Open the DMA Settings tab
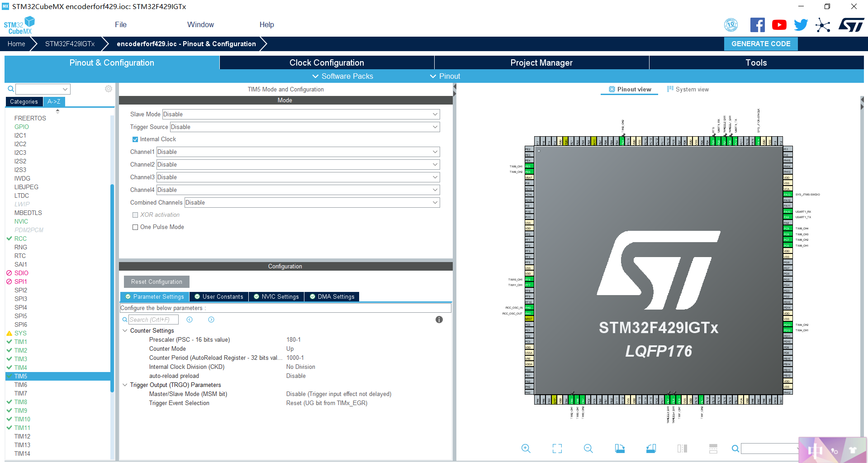Screen dimensions: 868x463 tap(332, 297)
